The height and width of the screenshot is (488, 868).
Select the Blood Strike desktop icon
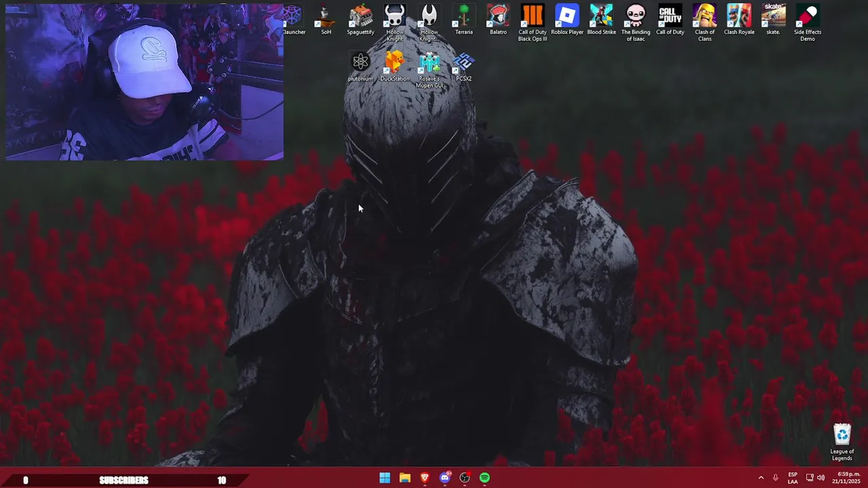601,20
